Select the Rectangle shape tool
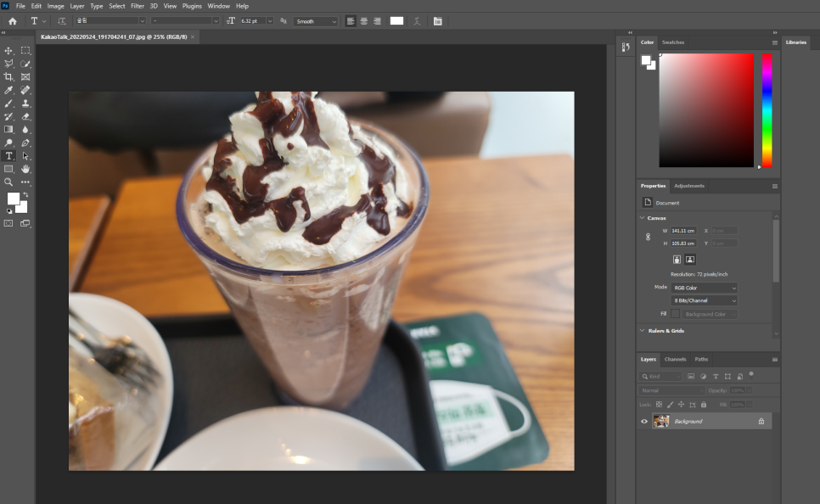820x504 pixels. click(8, 169)
